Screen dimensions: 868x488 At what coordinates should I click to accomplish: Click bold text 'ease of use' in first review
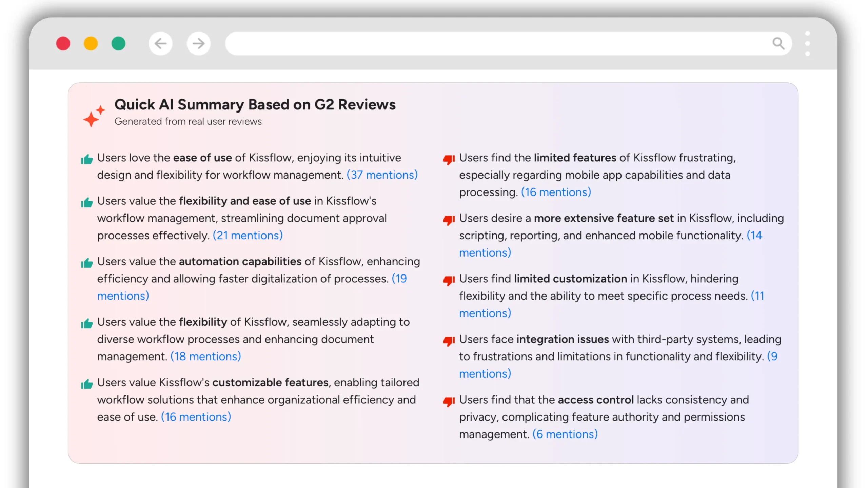(x=202, y=158)
